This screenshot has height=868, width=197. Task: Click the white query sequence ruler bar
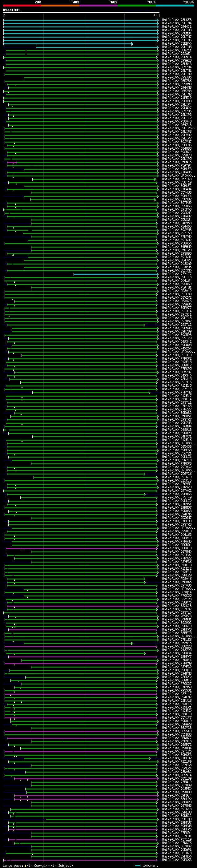point(81,13)
